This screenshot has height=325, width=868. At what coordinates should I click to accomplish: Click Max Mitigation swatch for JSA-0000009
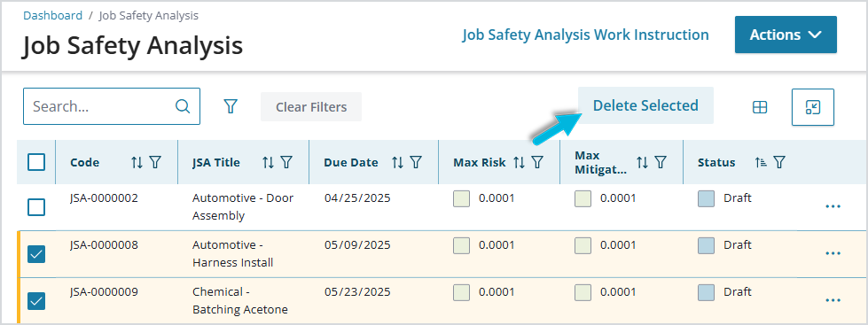583,292
